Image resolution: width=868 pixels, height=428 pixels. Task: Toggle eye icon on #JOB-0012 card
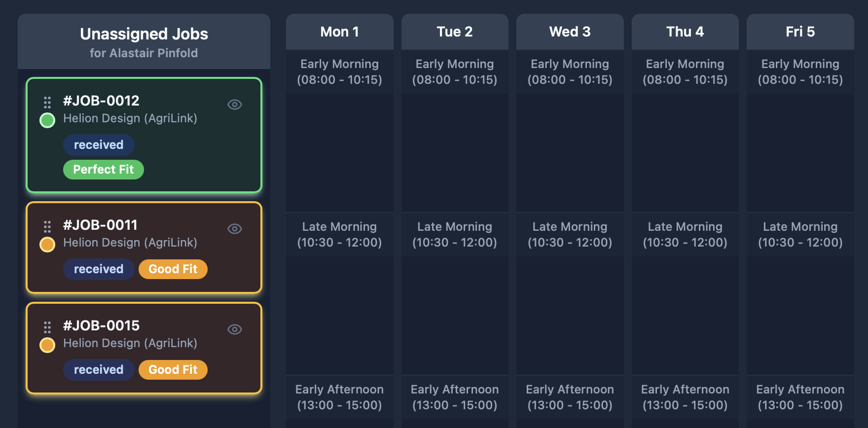click(235, 105)
